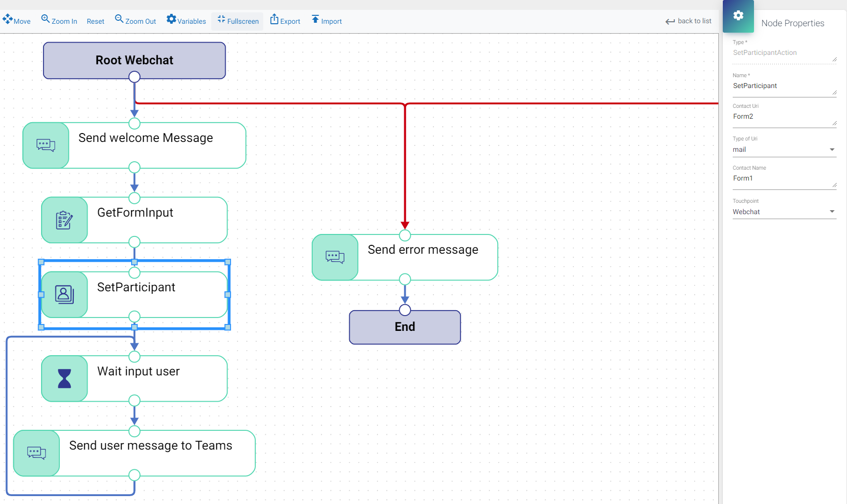Image resolution: width=847 pixels, height=504 pixels.
Task: Open the Variables gear settings
Action: [171, 19]
